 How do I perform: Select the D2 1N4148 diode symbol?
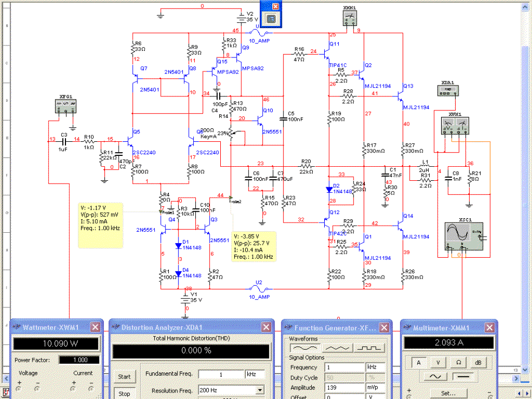coord(329,189)
